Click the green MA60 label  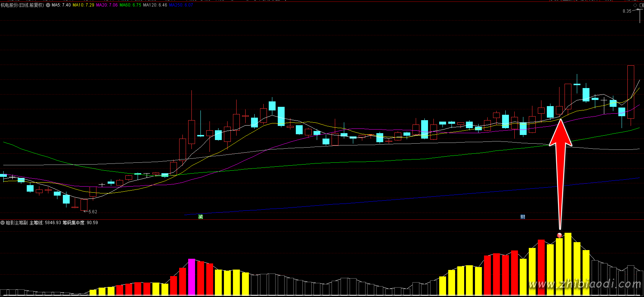(x=130, y=5)
